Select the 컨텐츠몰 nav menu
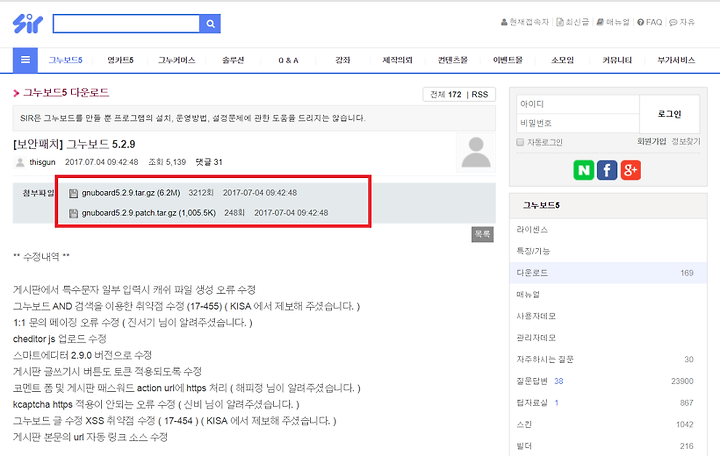The image size is (720, 456). (453, 60)
